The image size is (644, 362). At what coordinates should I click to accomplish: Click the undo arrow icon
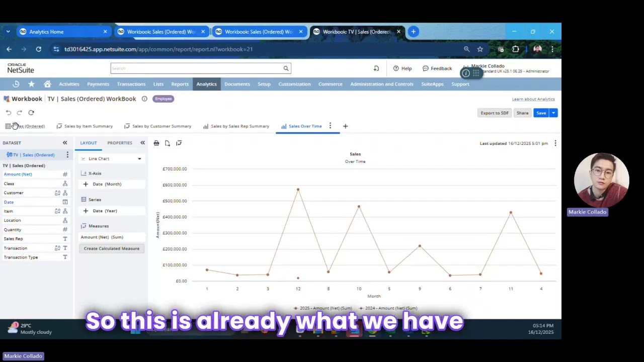(x=9, y=113)
